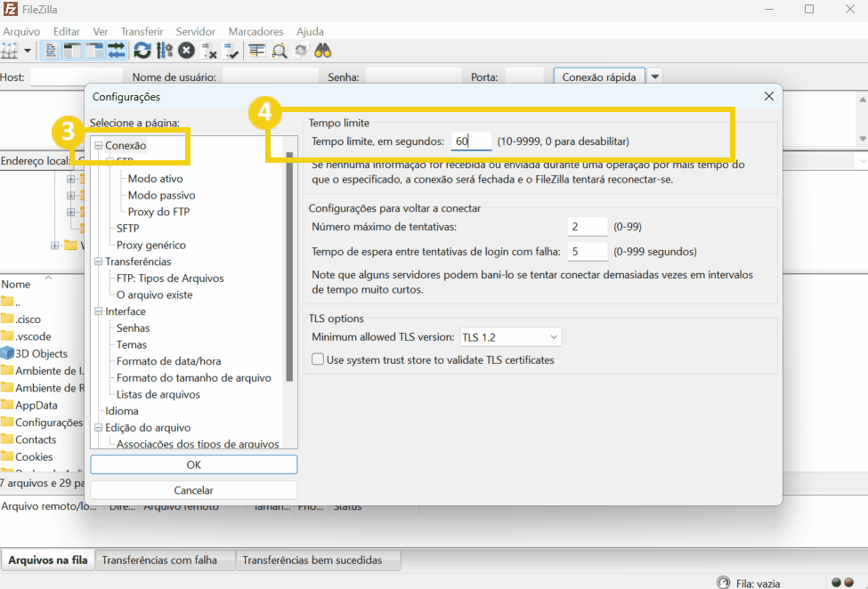Click the magnifier-over-files toolbar icon

[280, 52]
